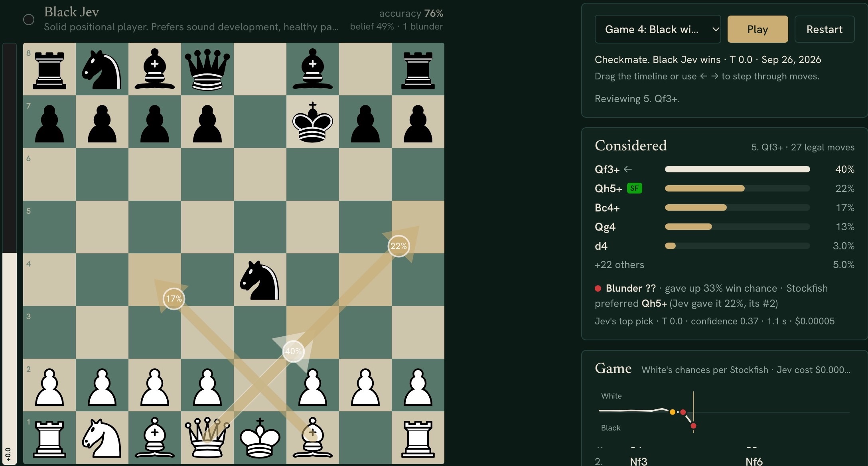The image size is (868, 466).
Task: Open the Game 4 selection dropdown
Action: point(657,29)
